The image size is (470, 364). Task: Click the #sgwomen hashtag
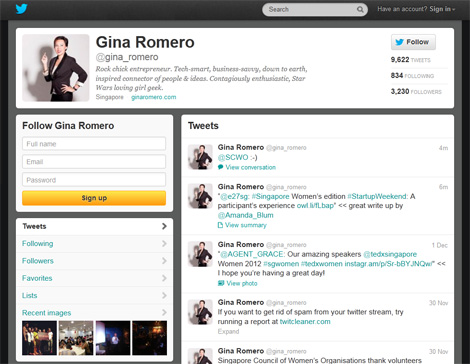pos(281,264)
